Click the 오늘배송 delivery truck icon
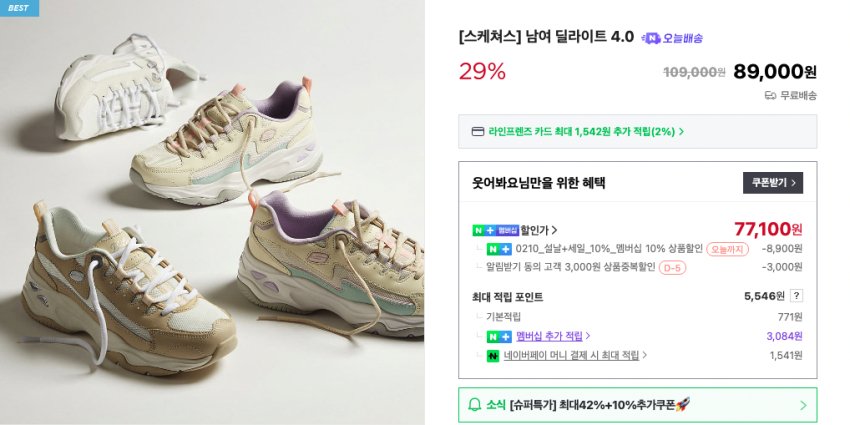 [651, 38]
